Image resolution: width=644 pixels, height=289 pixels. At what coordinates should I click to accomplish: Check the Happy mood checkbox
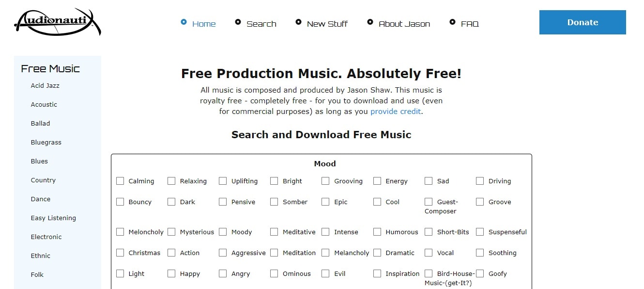pos(171,273)
